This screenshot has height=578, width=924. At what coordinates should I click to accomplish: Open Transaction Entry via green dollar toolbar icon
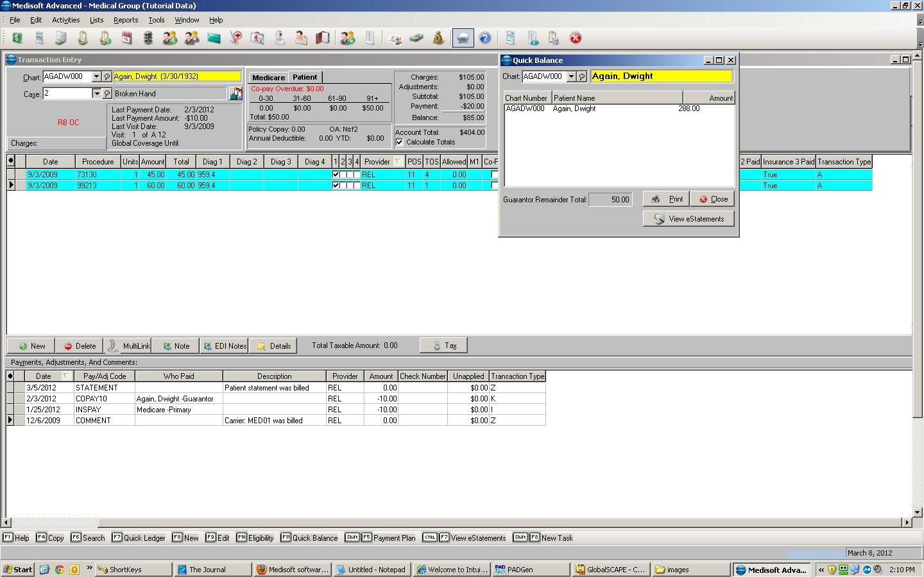(17, 38)
